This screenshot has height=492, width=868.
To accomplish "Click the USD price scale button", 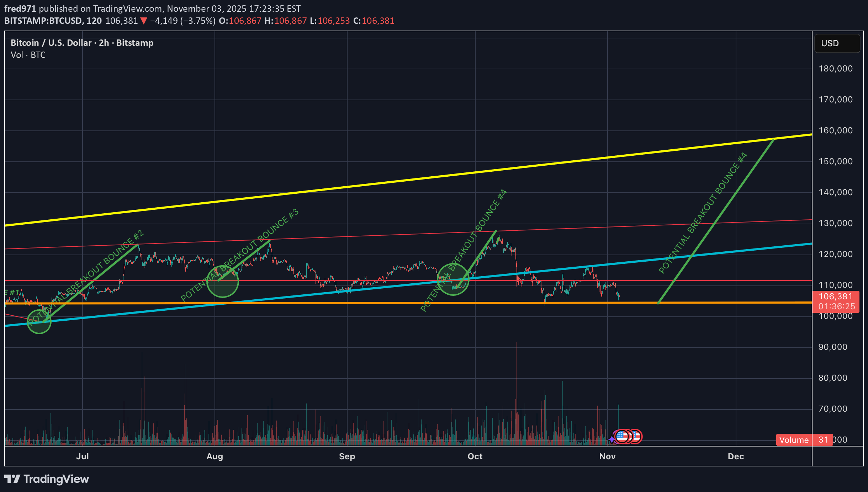I will pyautogui.click(x=837, y=43).
